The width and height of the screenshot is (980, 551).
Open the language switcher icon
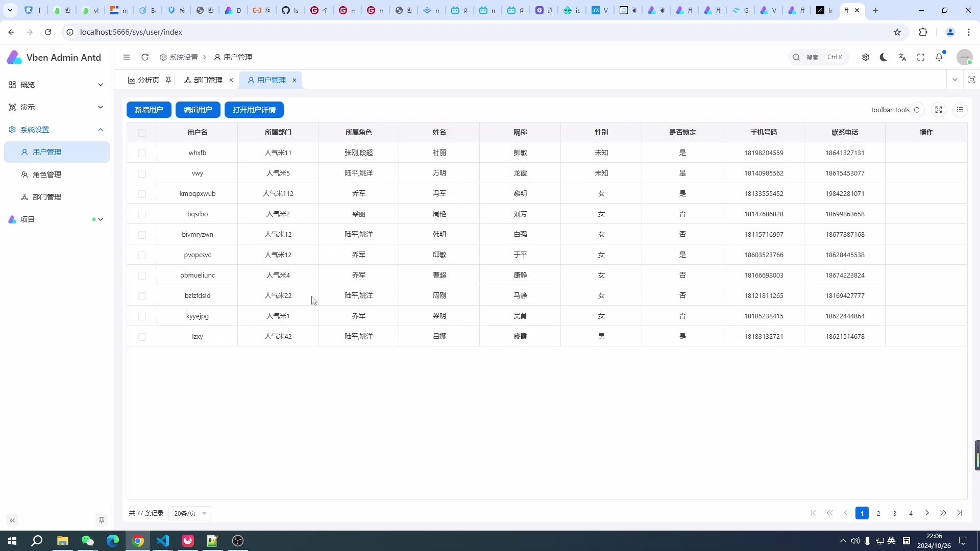tap(902, 57)
